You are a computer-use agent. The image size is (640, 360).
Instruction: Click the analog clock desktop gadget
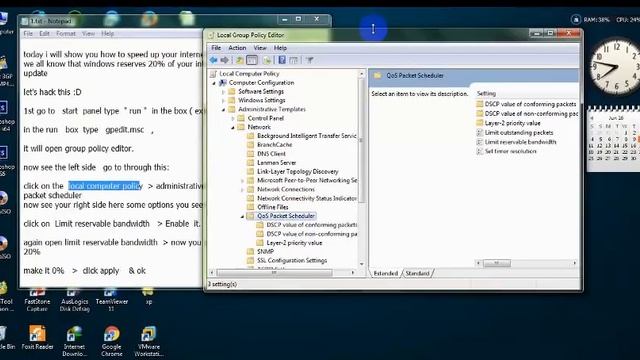coord(615,66)
